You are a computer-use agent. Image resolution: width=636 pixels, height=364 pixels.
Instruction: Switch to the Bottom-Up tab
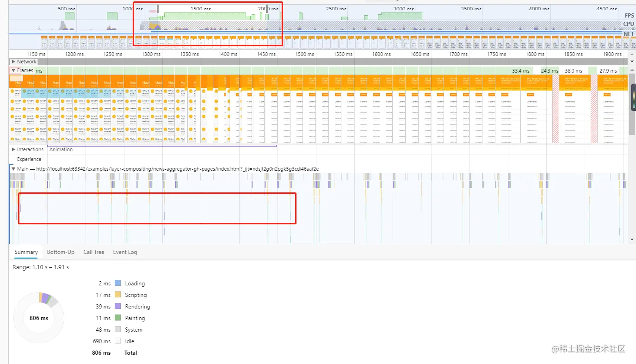click(61, 252)
